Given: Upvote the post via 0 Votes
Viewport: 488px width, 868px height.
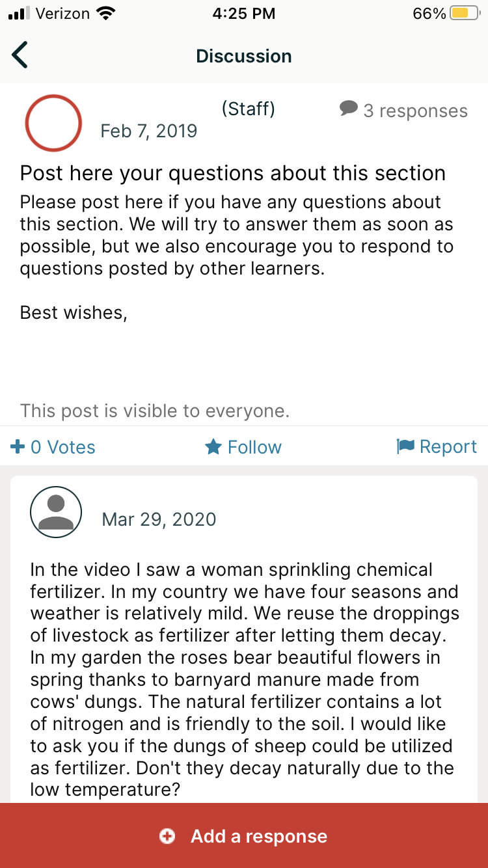Looking at the screenshot, I should click(x=62, y=447).
